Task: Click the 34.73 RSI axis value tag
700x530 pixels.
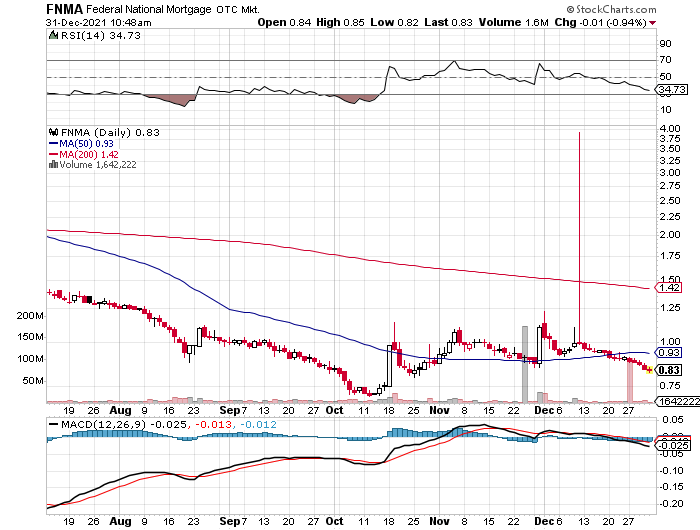Action: coord(671,90)
